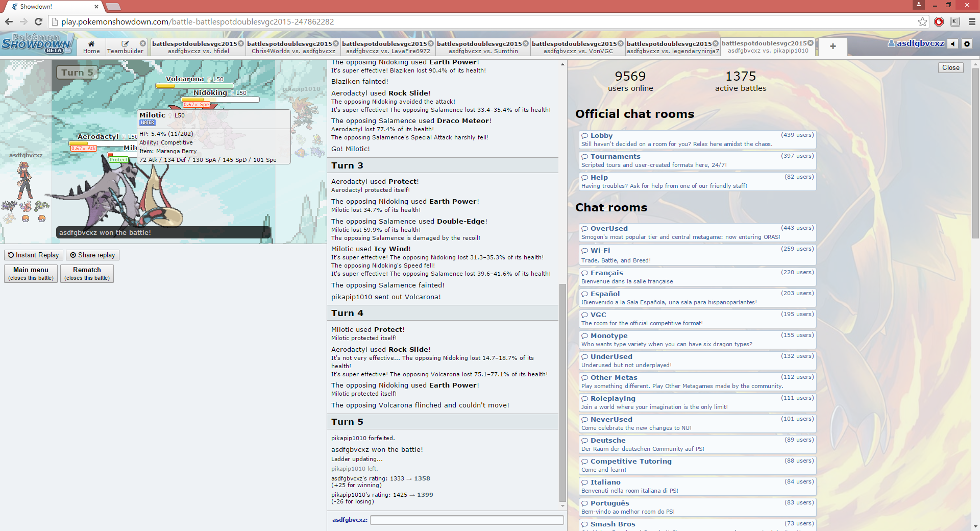Click the red adblock extension icon
980x531 pixels.
939,21
